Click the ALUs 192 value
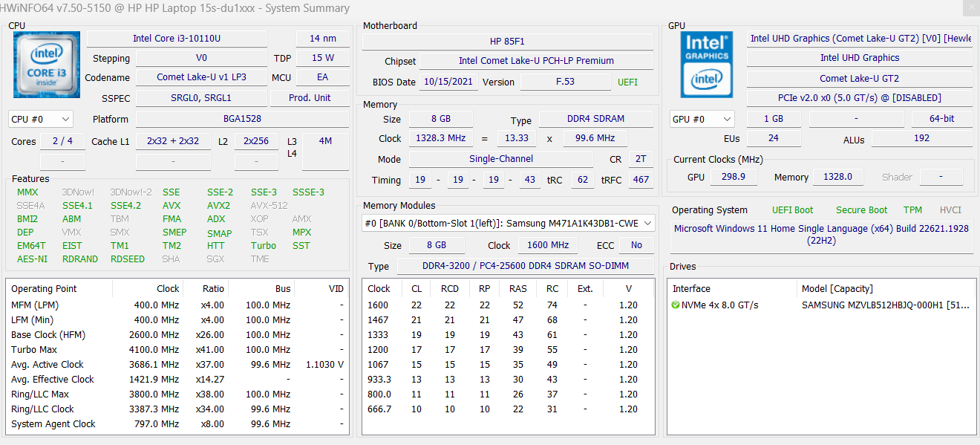Image resolution: width=980 pixels, height=445 pixels. point(921,138)
